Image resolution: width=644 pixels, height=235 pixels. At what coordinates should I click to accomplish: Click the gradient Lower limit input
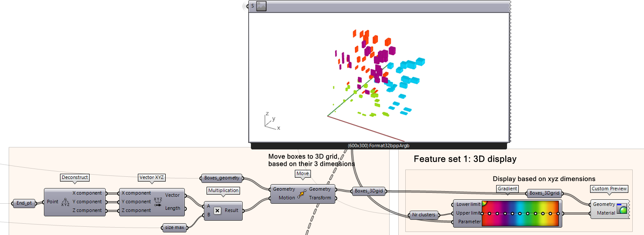pyautogui.click(x=468, y=204)
